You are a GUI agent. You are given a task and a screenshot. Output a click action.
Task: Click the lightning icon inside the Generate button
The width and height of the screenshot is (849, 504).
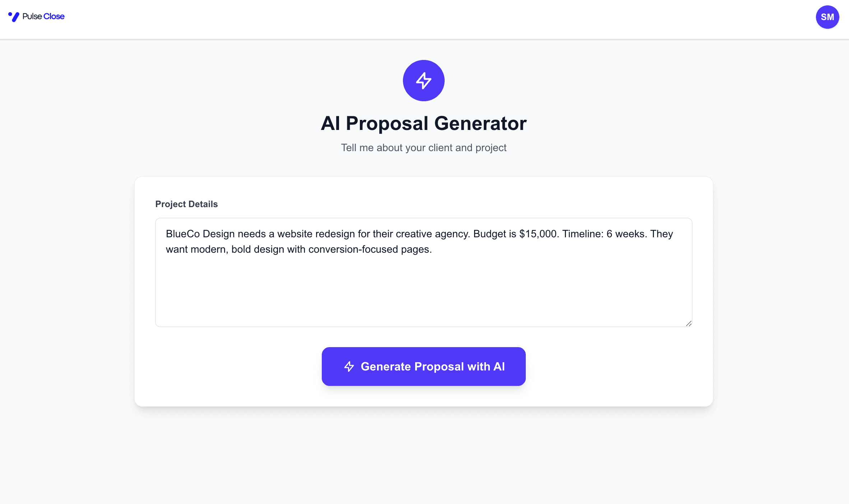tap(349, 367)
